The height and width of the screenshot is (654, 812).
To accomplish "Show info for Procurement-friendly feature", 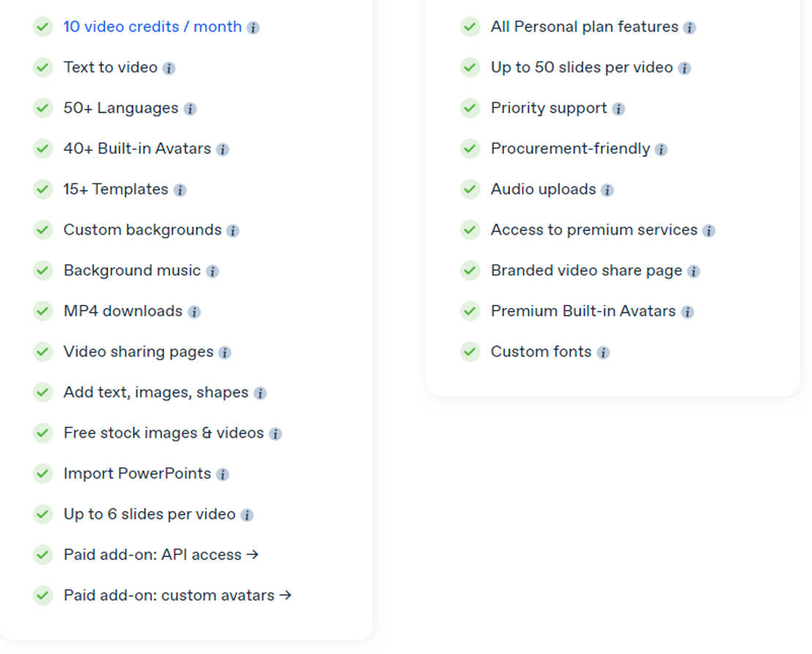I will tap(661, 150).
